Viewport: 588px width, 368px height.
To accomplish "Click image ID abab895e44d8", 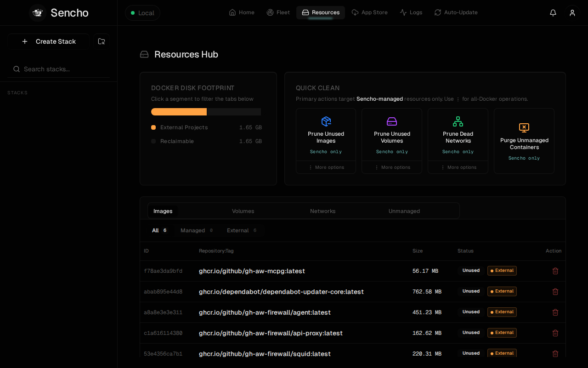I will (x=163, y=292).
